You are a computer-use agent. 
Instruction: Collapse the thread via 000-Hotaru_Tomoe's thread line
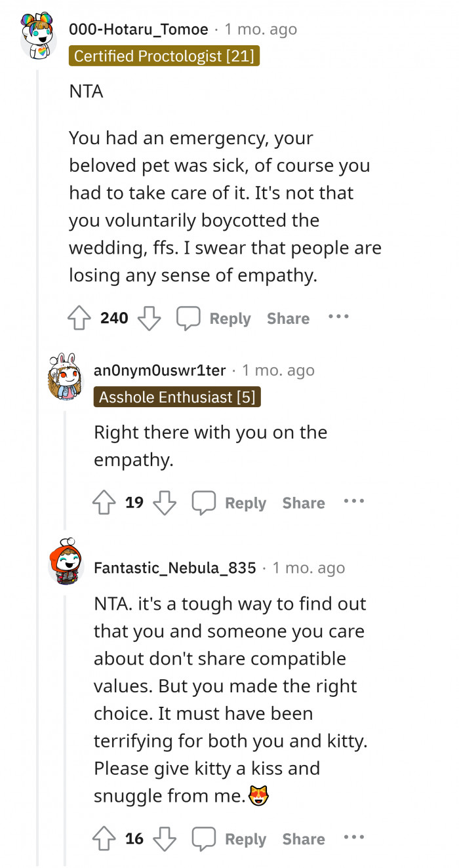click(x=39, y=459)
